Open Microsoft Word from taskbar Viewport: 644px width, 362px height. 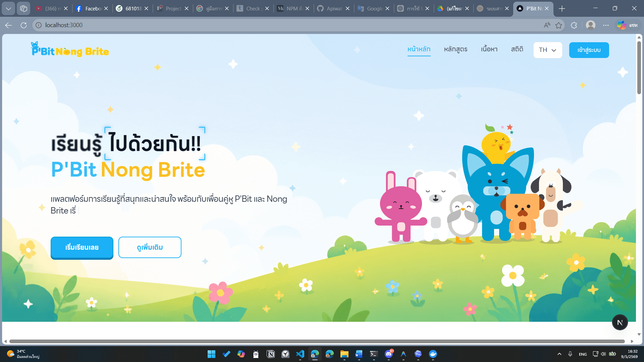359,354
